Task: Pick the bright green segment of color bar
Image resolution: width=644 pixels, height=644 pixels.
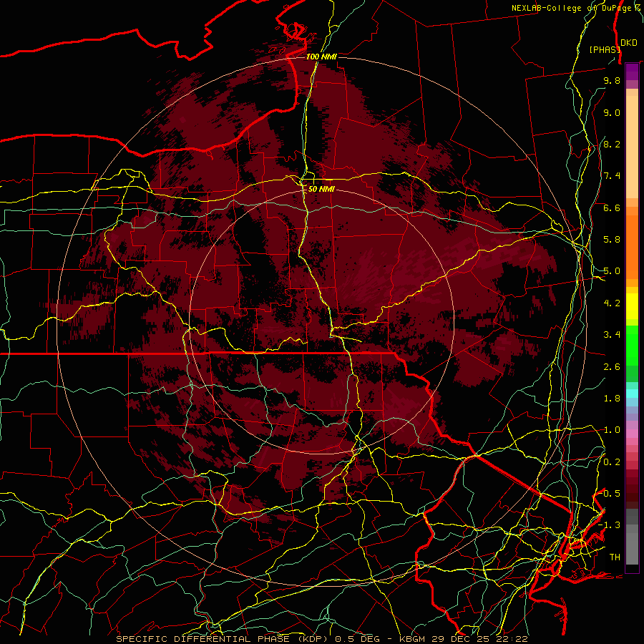Action: click(632, 344)
